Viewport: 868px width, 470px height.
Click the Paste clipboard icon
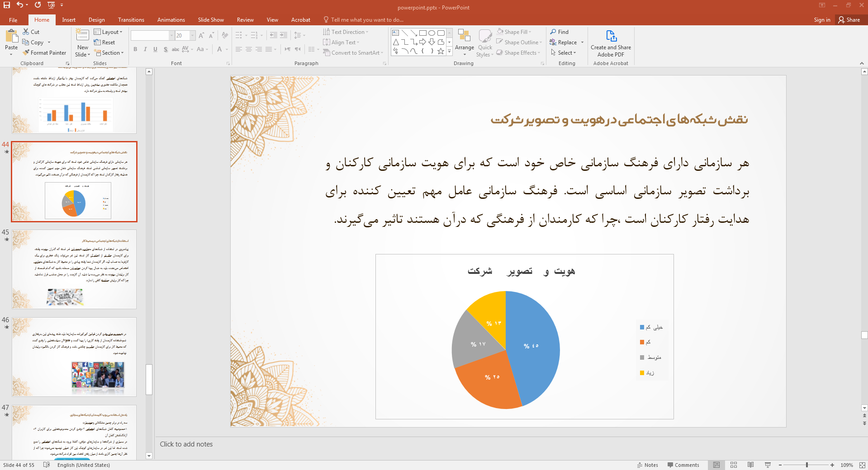pos(11,36)
